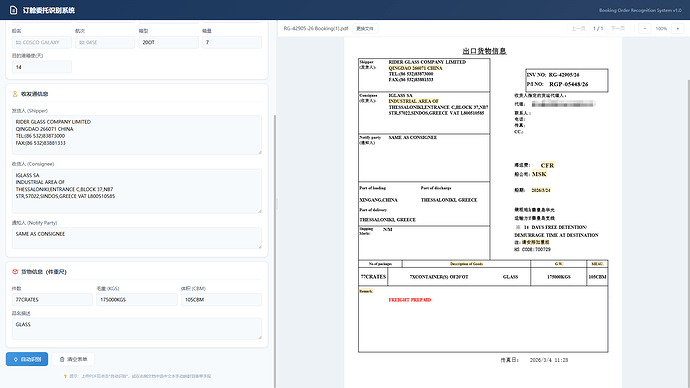Zoom in the PDF with the plus button
The height and width of the screenshot is (388, 690).
point(678,29)
